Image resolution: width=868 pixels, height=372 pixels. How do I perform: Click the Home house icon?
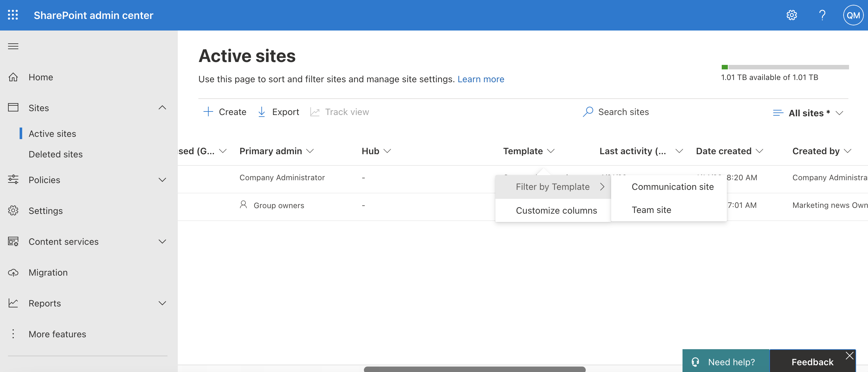pos(13,77)
